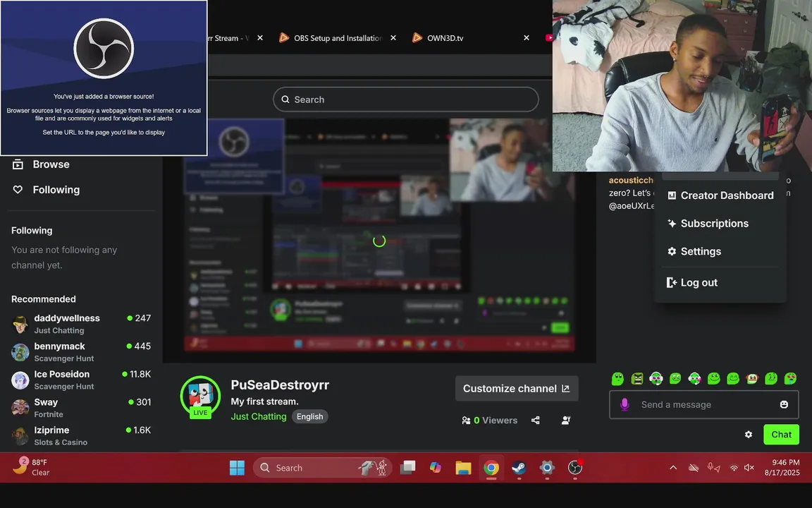Click the Kick Search field
812x508 pixels.
405,99
